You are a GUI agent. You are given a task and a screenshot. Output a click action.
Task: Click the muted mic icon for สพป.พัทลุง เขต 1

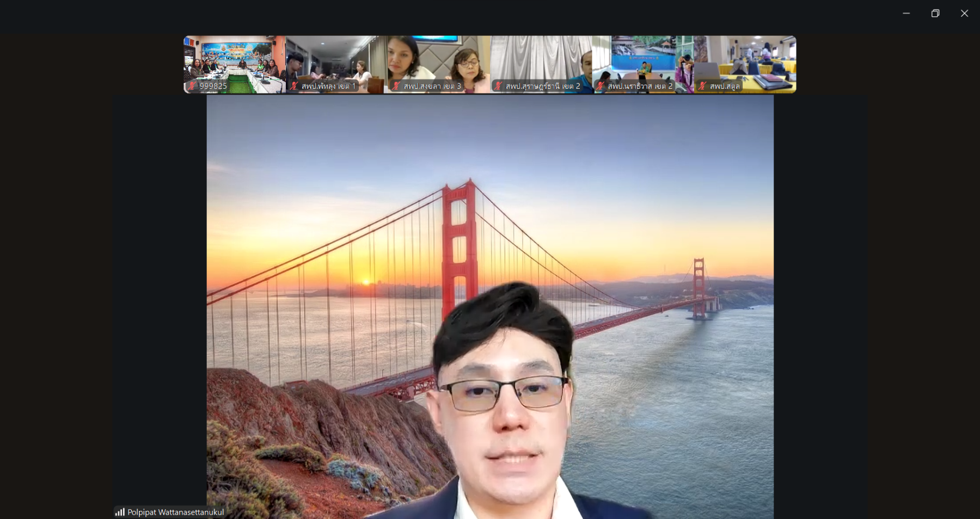coord(294,86)
